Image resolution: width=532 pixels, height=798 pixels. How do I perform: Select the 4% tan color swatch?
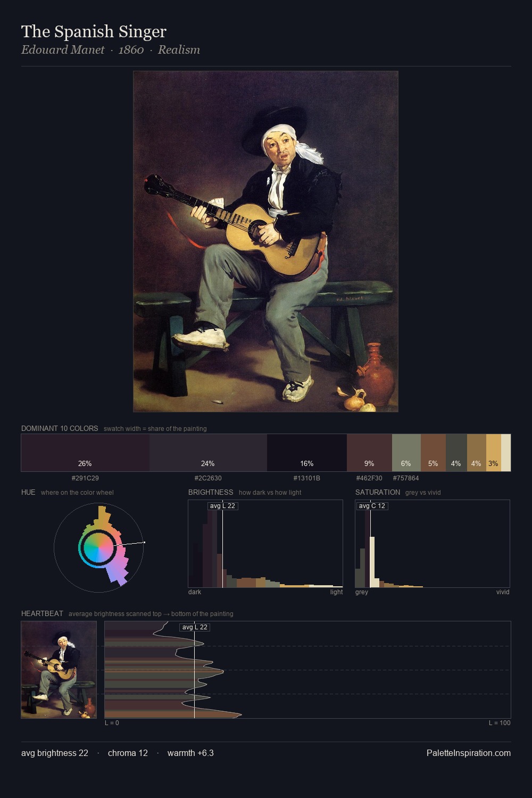click(x=477, y=453)
